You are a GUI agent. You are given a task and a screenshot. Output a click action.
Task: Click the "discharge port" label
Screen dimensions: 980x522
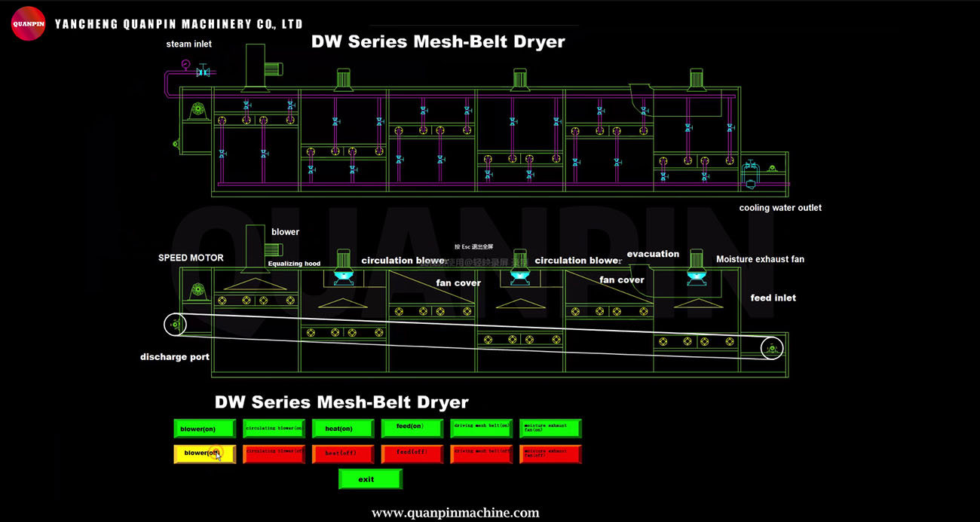(175, 357)
